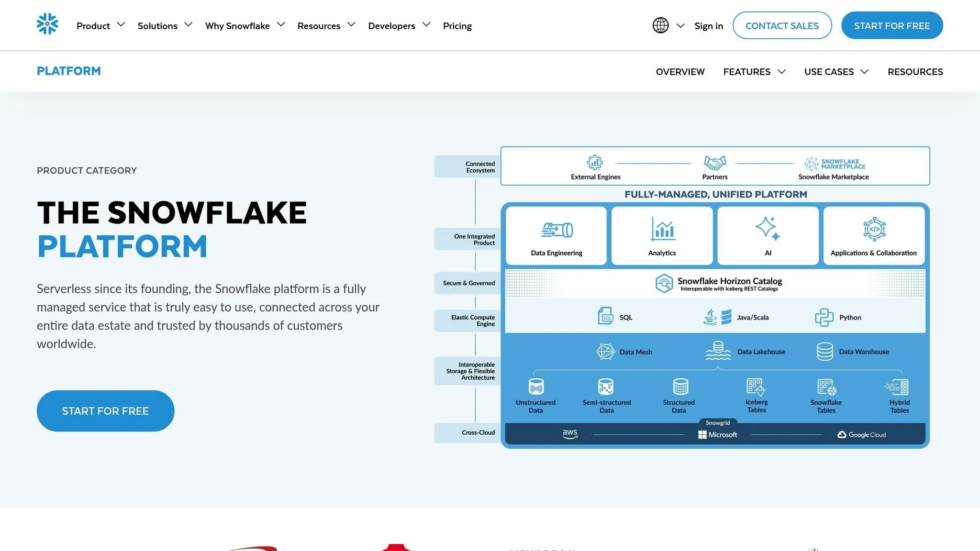Open the globe language selector icon
This screenshot has width=980, height=551.
(660, 25)
